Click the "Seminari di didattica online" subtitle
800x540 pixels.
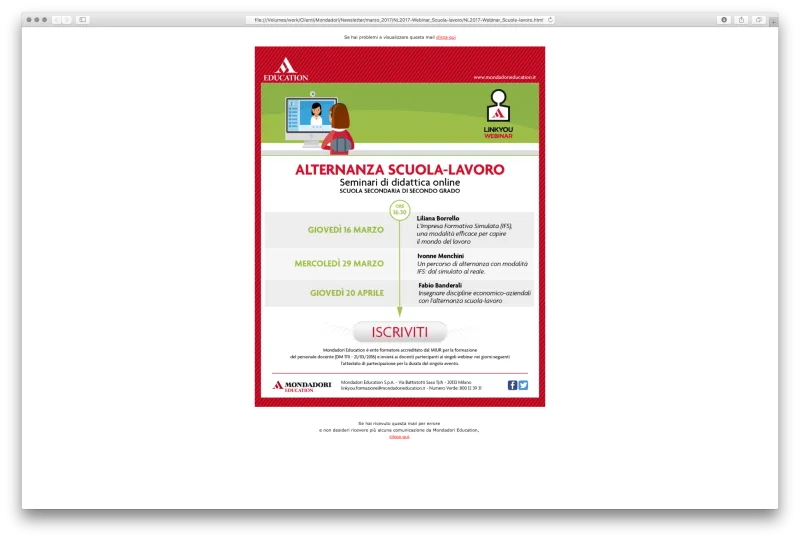coord(399,182)
